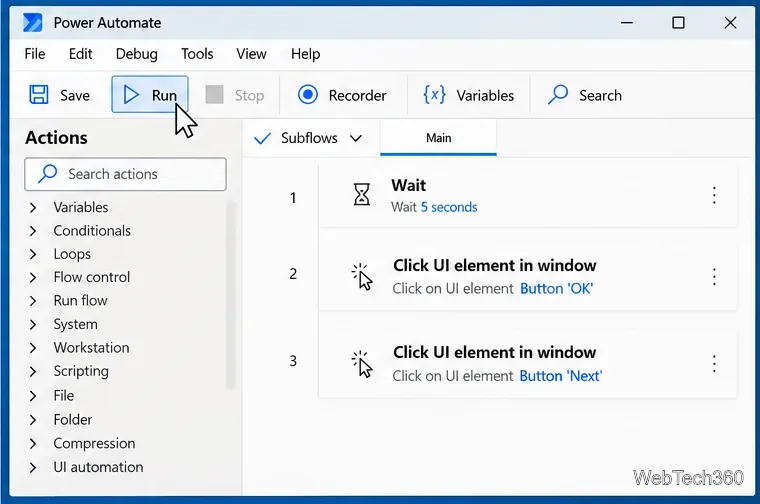
Task: Open the Subflows dropdown arrow
Action: pyautogui.click(x=356, y=139)
